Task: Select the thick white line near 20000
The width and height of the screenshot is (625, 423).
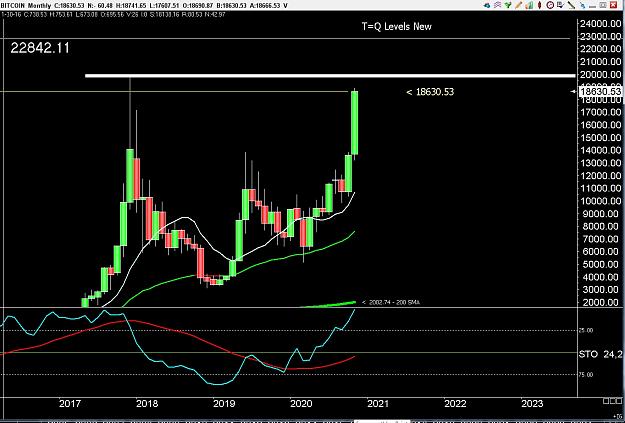Action: (x=330, y=76)
